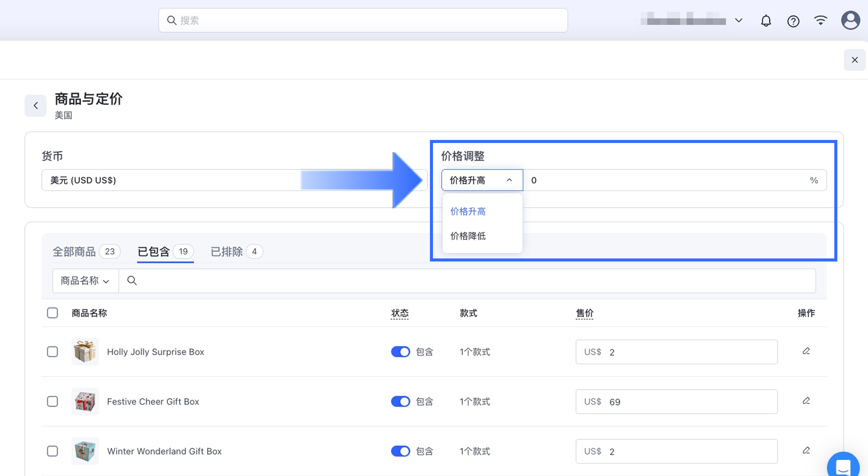Open Festive Cheer Gift Box thumbnail
Screen dimensions: 868x476
(x=85, y=401)
